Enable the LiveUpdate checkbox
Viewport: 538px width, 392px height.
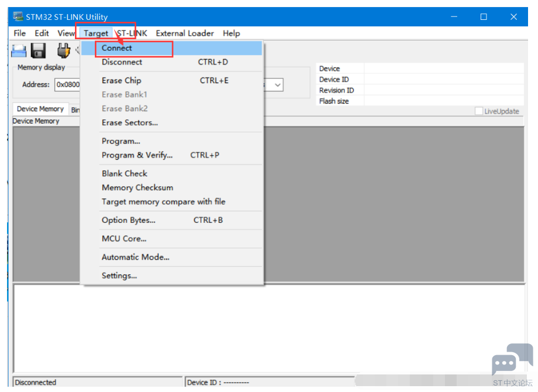click(x=479, y=111)
